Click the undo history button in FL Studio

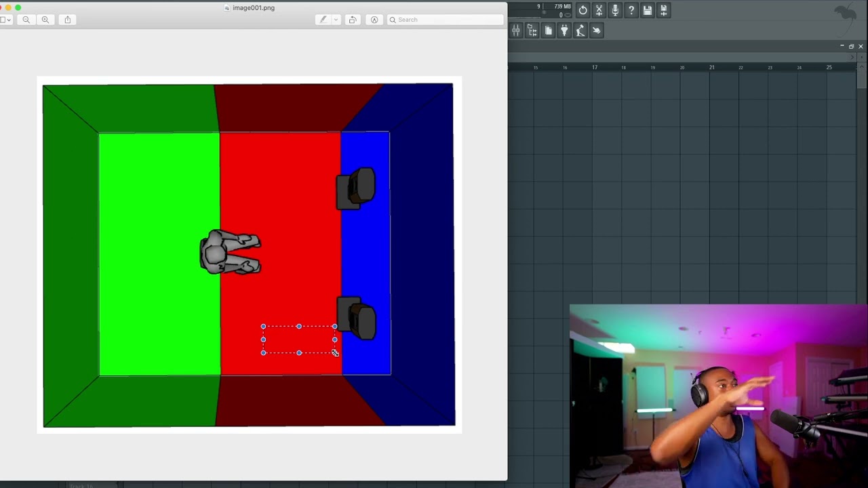click(583, 10)
